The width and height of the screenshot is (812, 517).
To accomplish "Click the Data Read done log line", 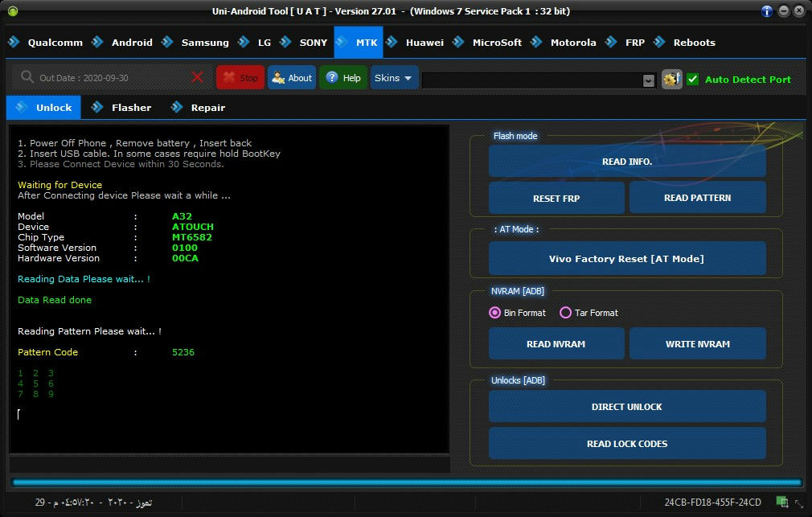I will click(55, 300).
